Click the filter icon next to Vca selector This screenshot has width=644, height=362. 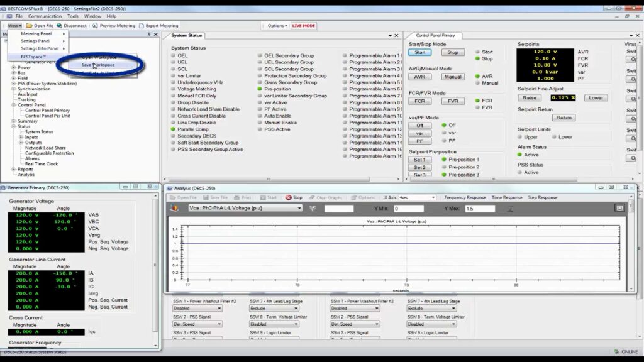(x=313, y=209)
